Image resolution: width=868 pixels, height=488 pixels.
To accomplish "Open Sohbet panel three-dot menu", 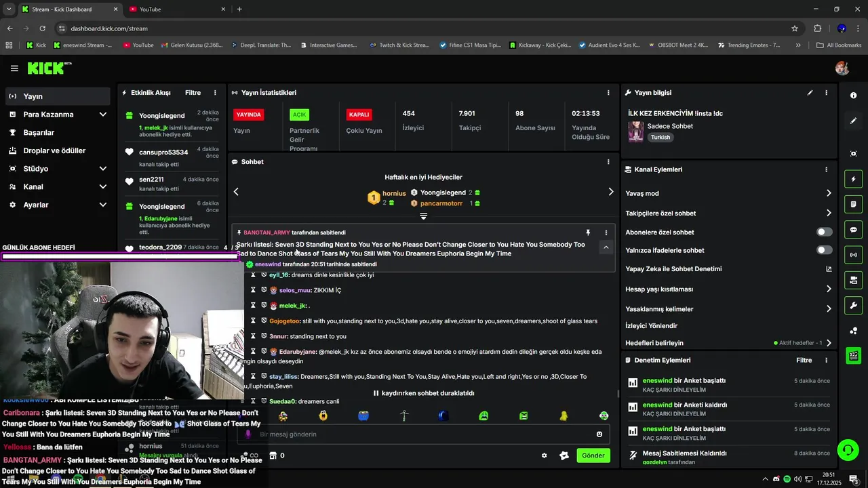I will [x=608, y=162].
